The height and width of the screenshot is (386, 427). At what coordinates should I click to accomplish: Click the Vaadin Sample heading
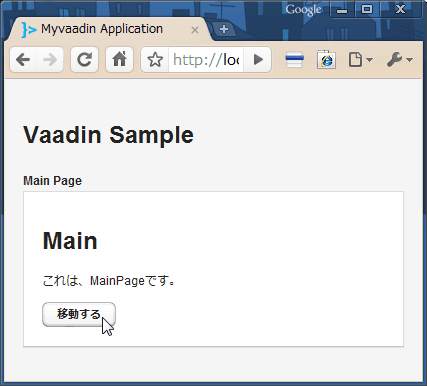(x=108, y=135)
